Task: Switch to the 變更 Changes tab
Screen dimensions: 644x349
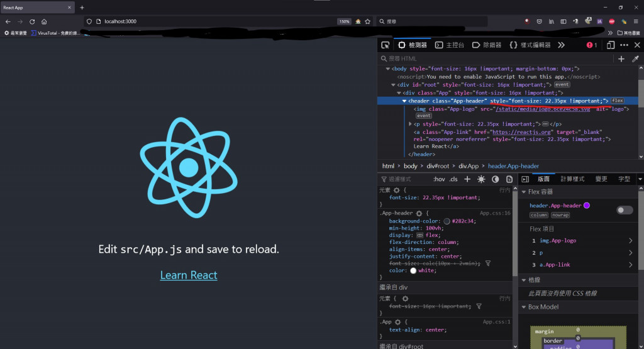Action: click(601, 179)
